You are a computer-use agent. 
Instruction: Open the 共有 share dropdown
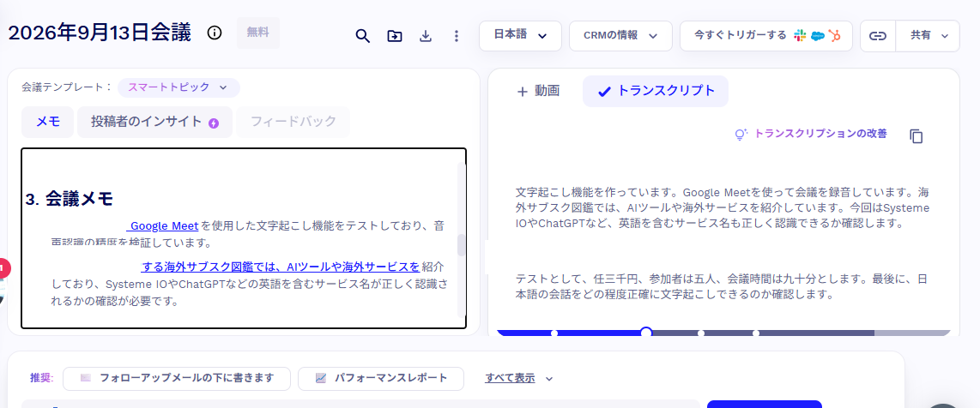(928, 36)
